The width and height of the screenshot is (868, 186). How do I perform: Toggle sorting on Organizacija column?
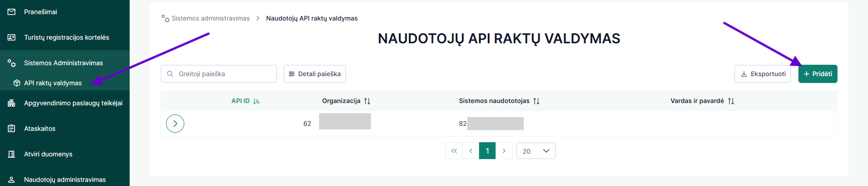tap(367, 101)
